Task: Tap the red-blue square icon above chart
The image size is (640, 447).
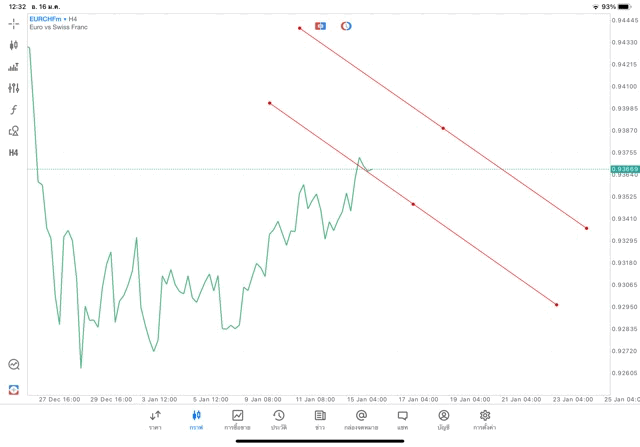Action: pyautogui.click(x=321, y=25)
